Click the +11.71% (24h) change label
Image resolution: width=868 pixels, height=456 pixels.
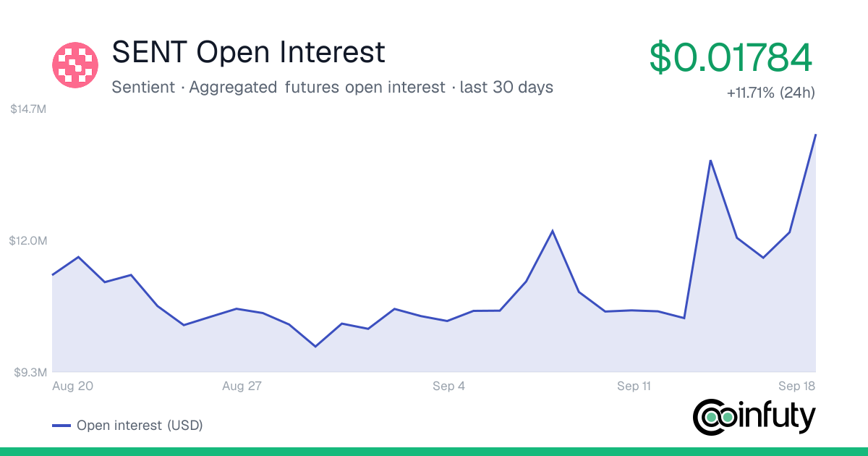tap(771, 93)
